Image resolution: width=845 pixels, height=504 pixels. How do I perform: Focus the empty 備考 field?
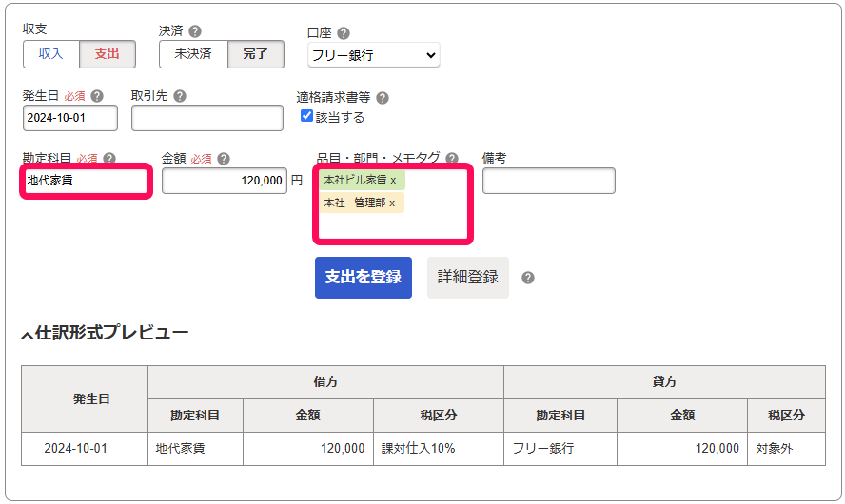click(x=549, y=181)
